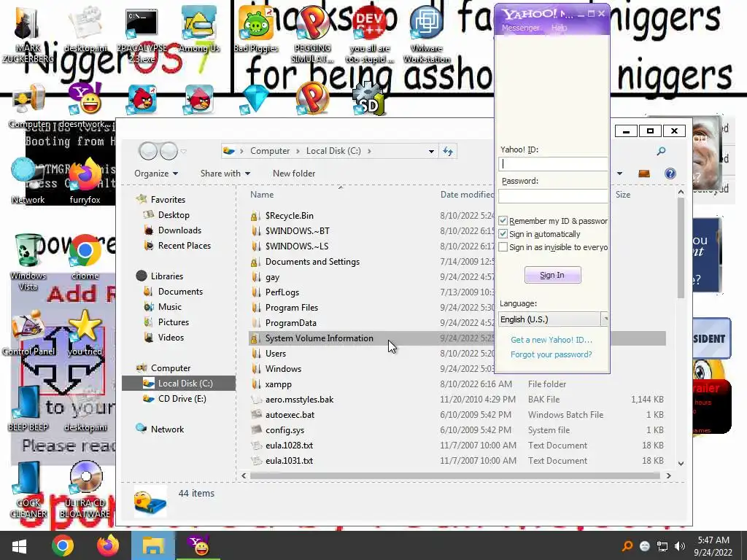Click the Sign In button

click(x=553, y=275)
